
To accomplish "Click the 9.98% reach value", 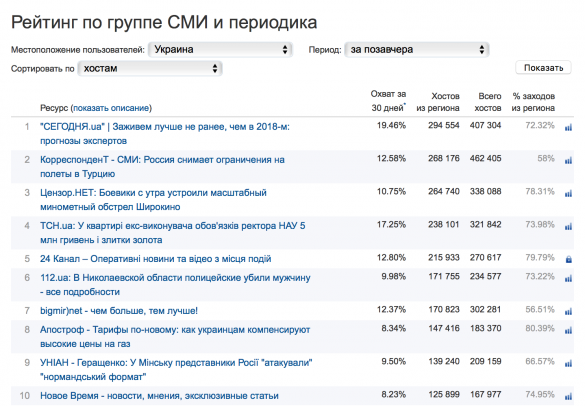I will tap(394, 277).
